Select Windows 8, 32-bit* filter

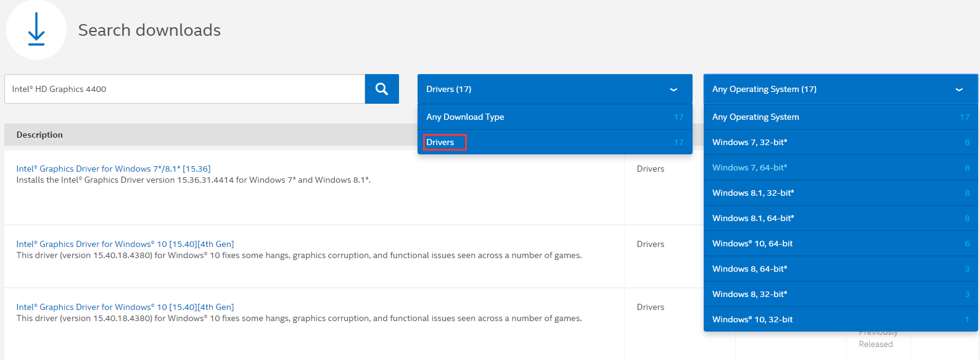click(x=749, y=294)
